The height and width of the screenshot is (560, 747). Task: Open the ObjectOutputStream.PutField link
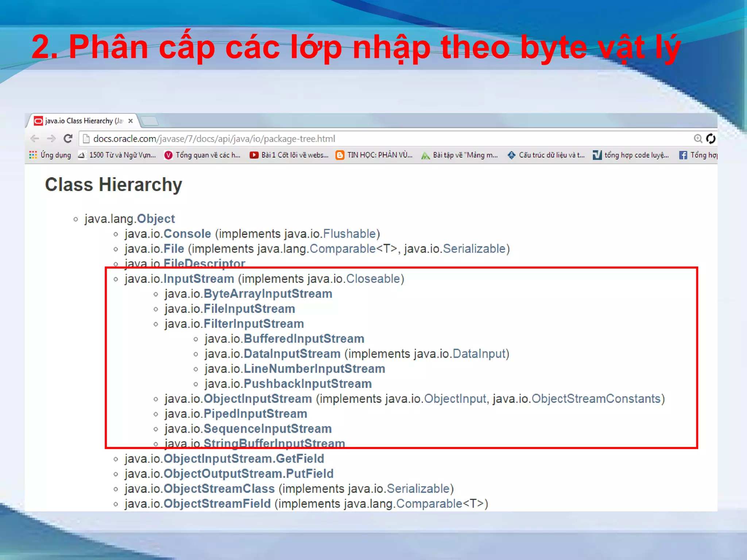[x=248, y=474]
